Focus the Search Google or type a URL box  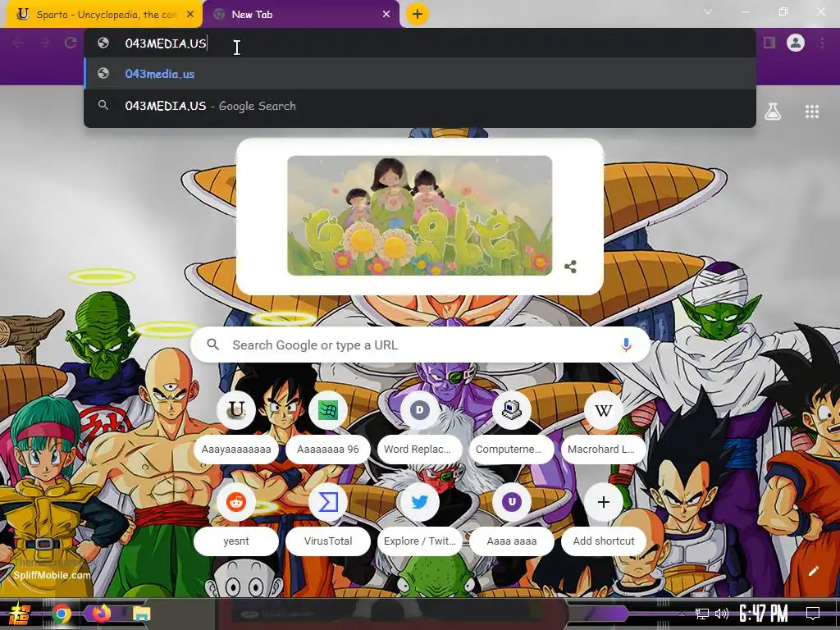pos(420,345)
